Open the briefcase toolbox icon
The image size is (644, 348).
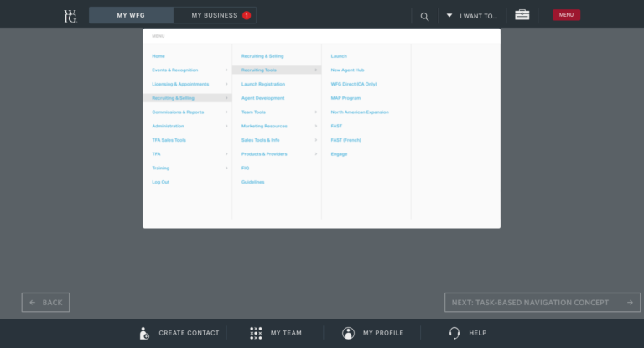pos(522,15)
